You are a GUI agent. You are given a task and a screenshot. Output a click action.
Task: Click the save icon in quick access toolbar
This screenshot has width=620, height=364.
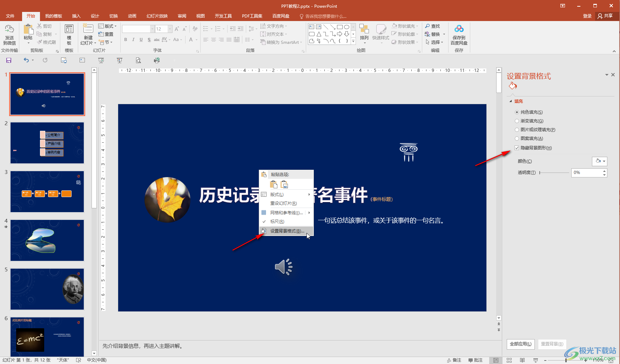[9, 60]
